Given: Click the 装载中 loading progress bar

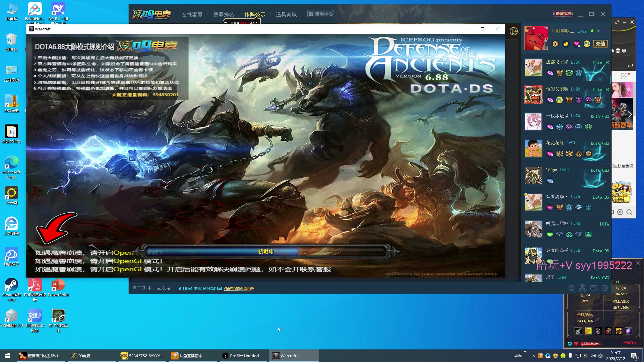Looking at the screenshot, I should (266, 251).
